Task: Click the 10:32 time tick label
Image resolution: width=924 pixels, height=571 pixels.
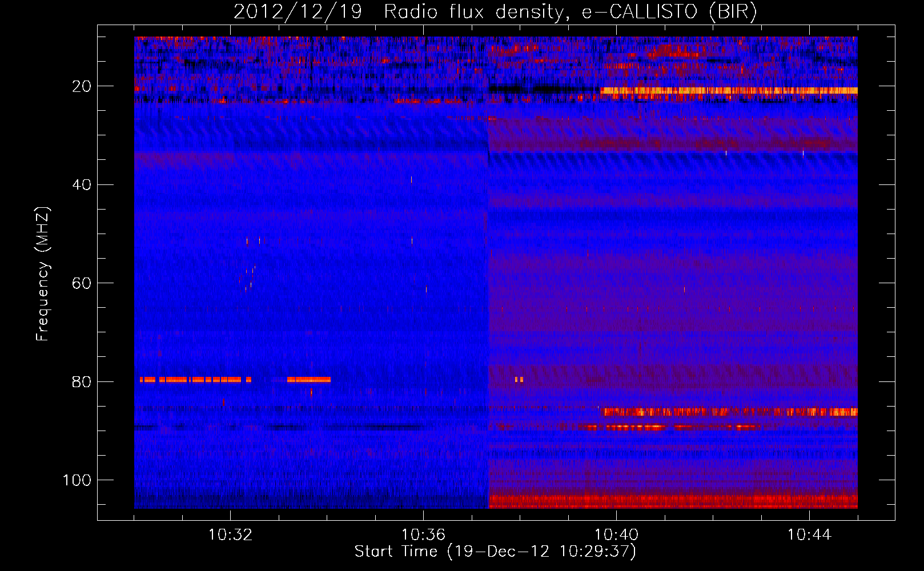Action: (x=230, y=535)
